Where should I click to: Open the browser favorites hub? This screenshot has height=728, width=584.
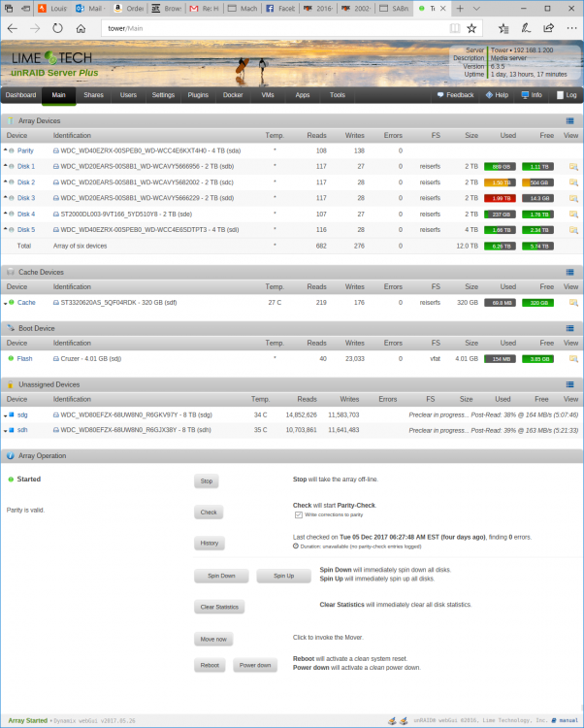503,28
